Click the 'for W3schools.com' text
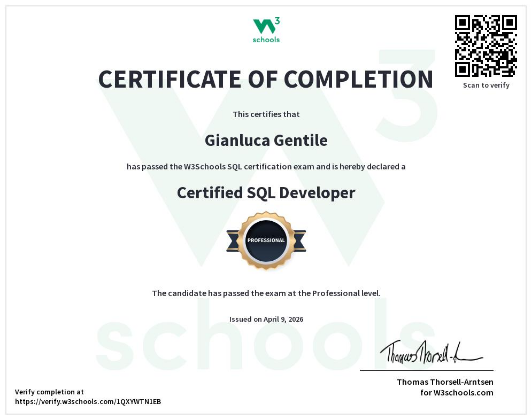The height and width of the screenshot is (420, 532). pos(457,393)
